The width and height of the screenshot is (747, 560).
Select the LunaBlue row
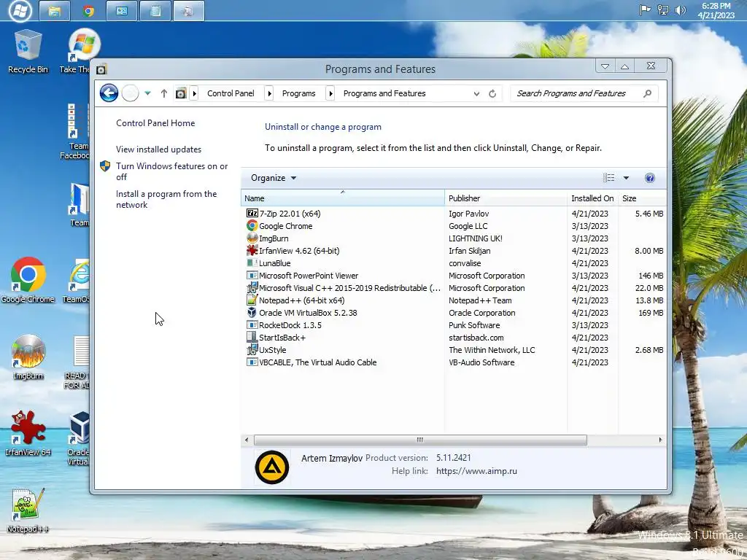click(454, 262)
